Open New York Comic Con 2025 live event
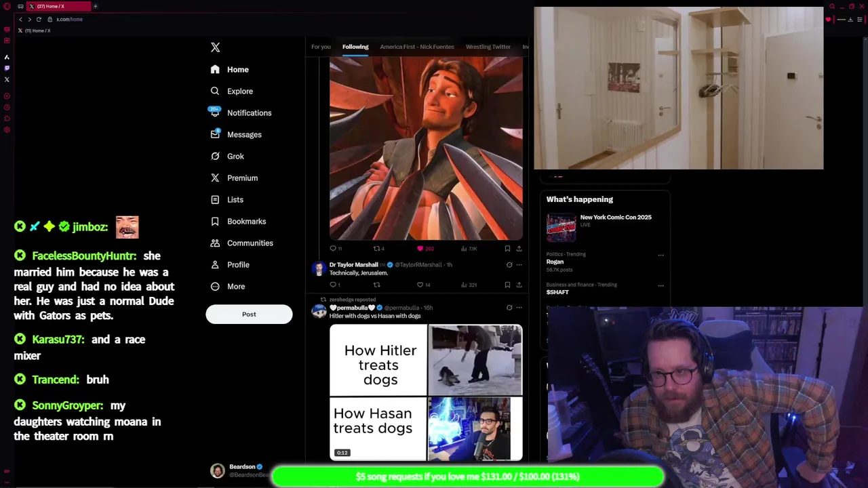 [x=599, y=227]
